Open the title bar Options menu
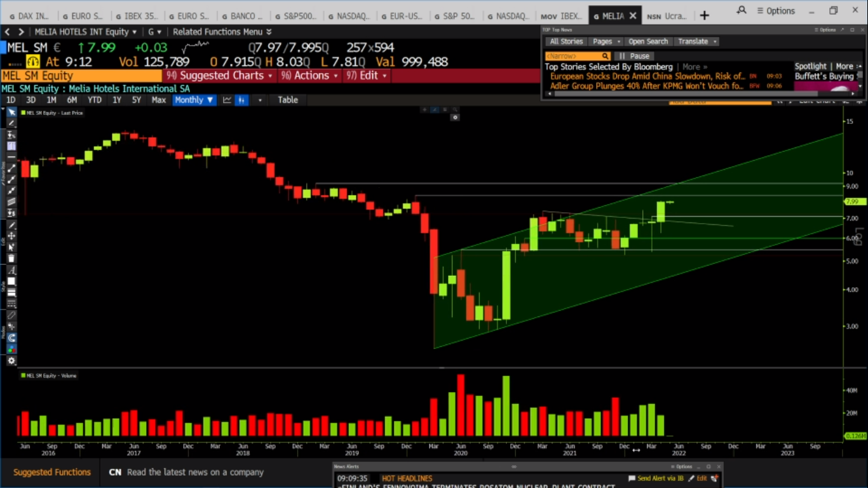Screen dimensions: 868x488 775,11
